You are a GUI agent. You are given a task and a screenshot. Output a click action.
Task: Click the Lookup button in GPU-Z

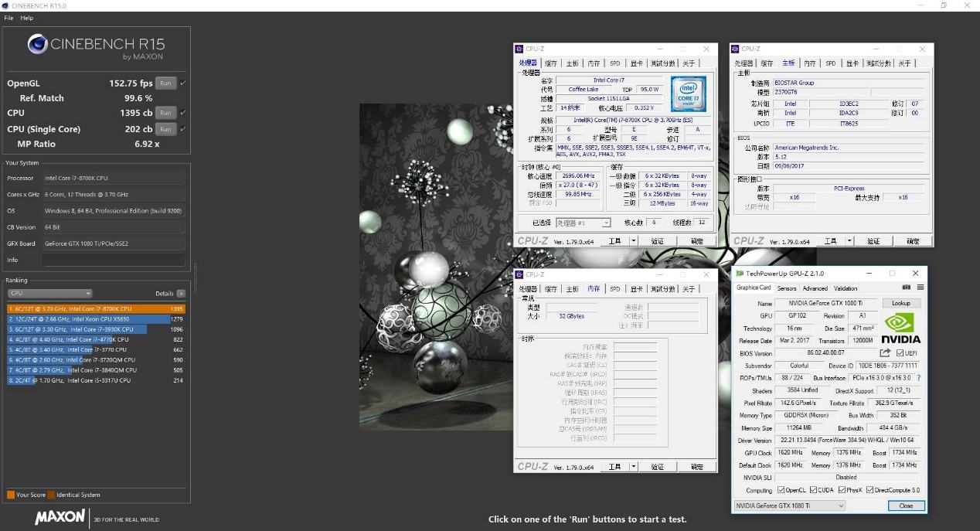click(902, 302)
